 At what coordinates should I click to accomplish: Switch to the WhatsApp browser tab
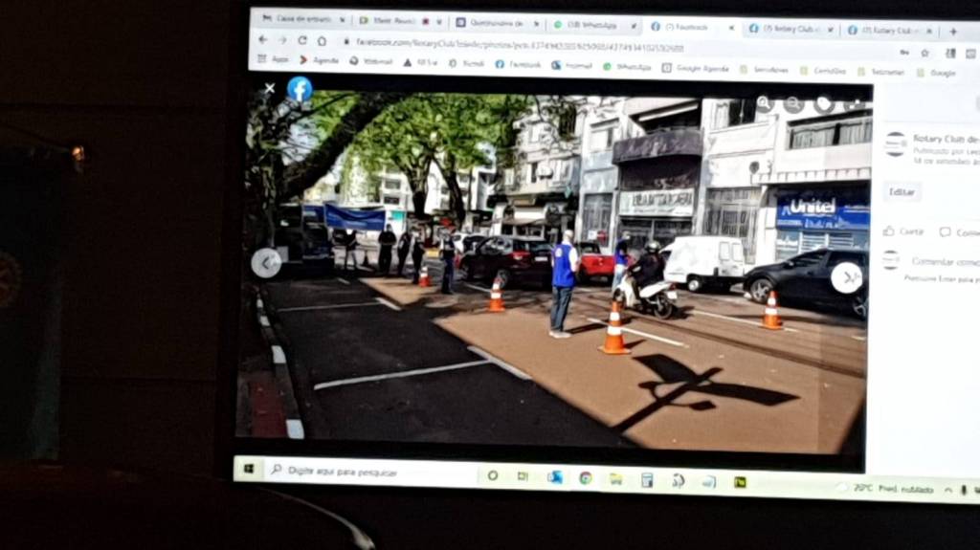584,25
